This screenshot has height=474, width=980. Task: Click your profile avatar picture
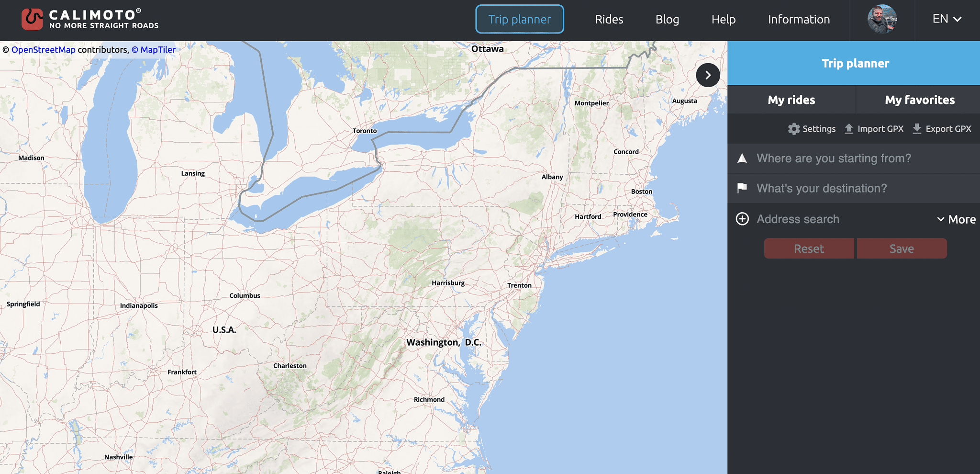882,20
